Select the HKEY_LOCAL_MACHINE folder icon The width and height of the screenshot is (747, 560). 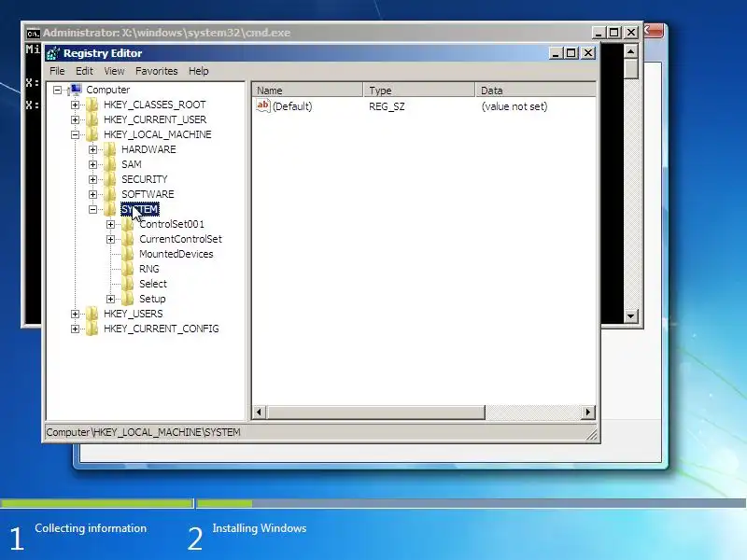click(92, 134)
